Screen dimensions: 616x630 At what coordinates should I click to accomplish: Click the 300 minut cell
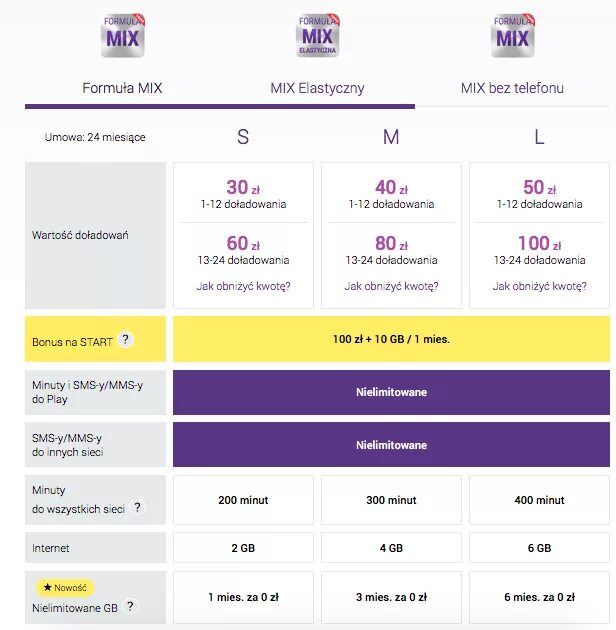[x=391, y=500]
